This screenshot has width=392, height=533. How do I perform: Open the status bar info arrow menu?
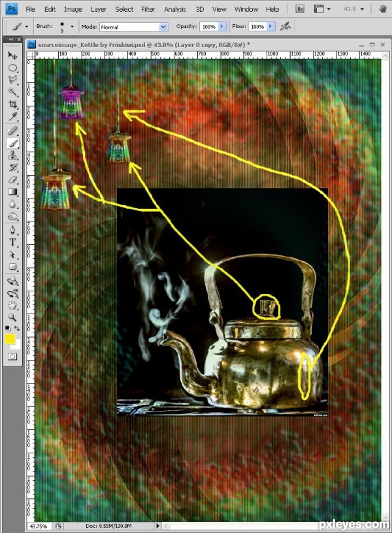pyautogui.click(x=157, y=526)
